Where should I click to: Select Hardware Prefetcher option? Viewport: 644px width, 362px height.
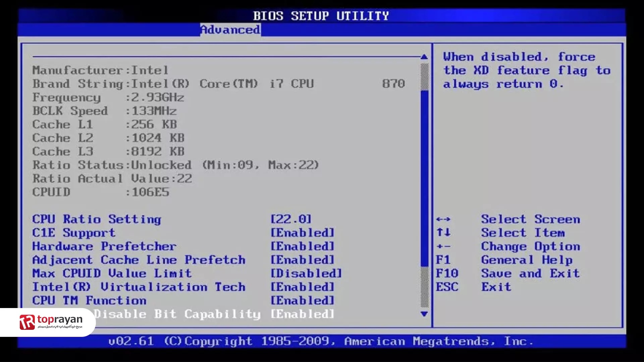[x=104, y=246]
